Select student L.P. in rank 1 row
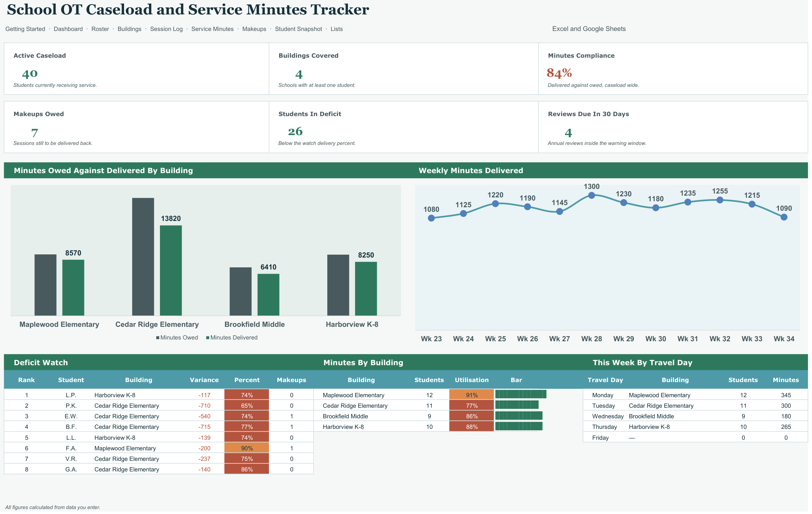This screenshot has height=514, width=812. 71,395
